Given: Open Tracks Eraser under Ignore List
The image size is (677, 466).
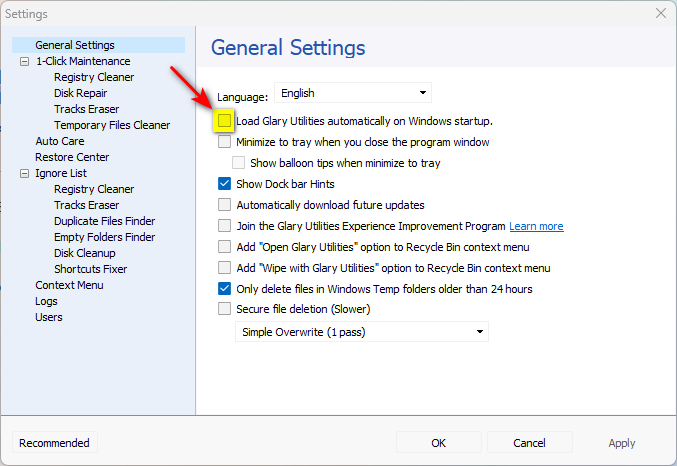Looking at the screenshot, I should [x=86, y=205].
